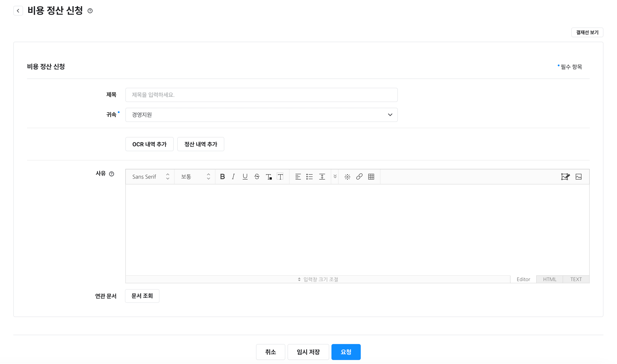Switch to the TEXT editor tab
The image size is (617, 364).
point(576,279)
